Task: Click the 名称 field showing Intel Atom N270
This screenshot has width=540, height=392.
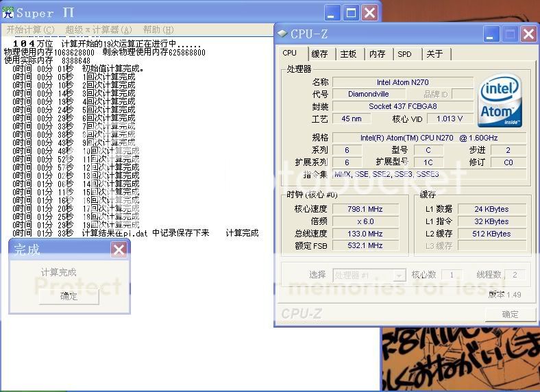Action: pos(402,82)
